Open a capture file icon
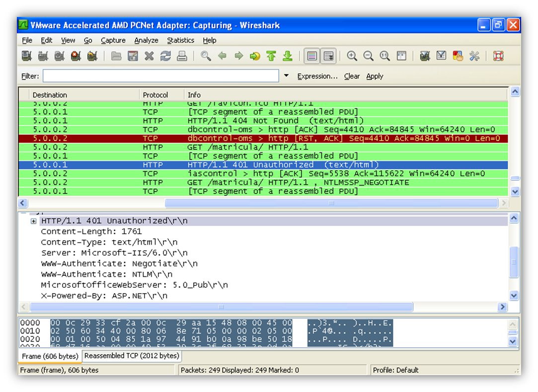This screenshot has width=538, height=392. coord(116,56)
